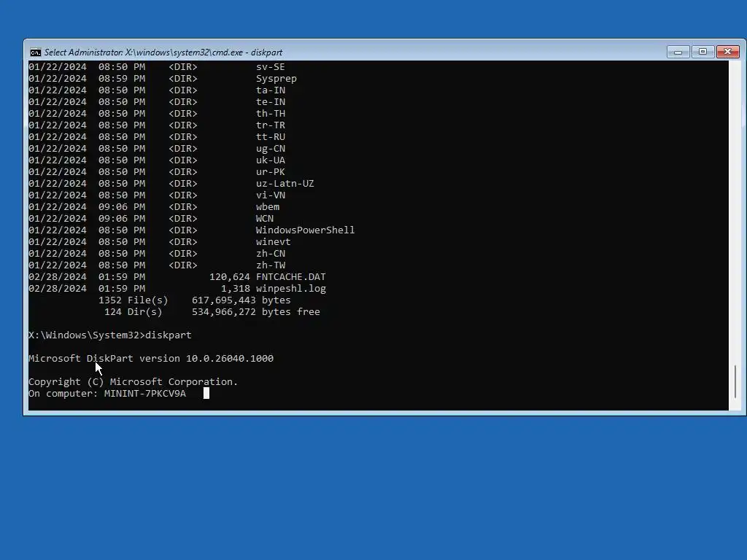747x560 pixels.
Task: Click the 'X:\Windows\System32>diskpart' command line
Action: click(110, 335)
